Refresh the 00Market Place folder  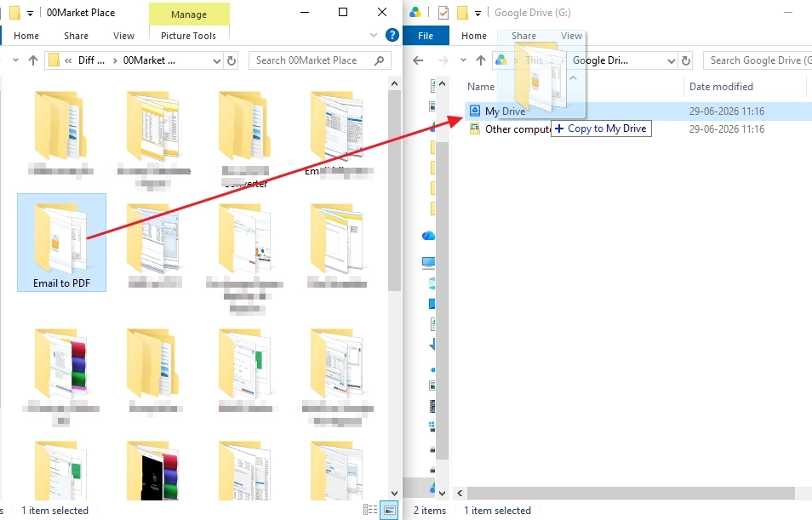tap(232, 60)
